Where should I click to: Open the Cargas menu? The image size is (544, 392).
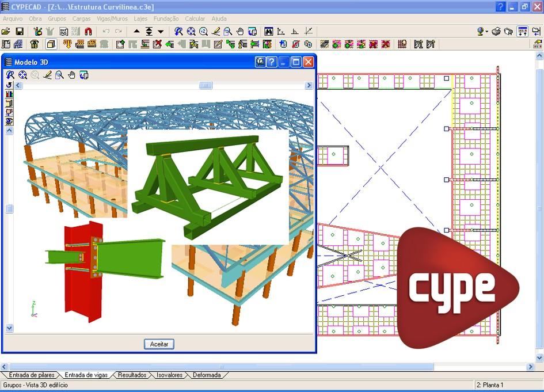coord(81,19)
